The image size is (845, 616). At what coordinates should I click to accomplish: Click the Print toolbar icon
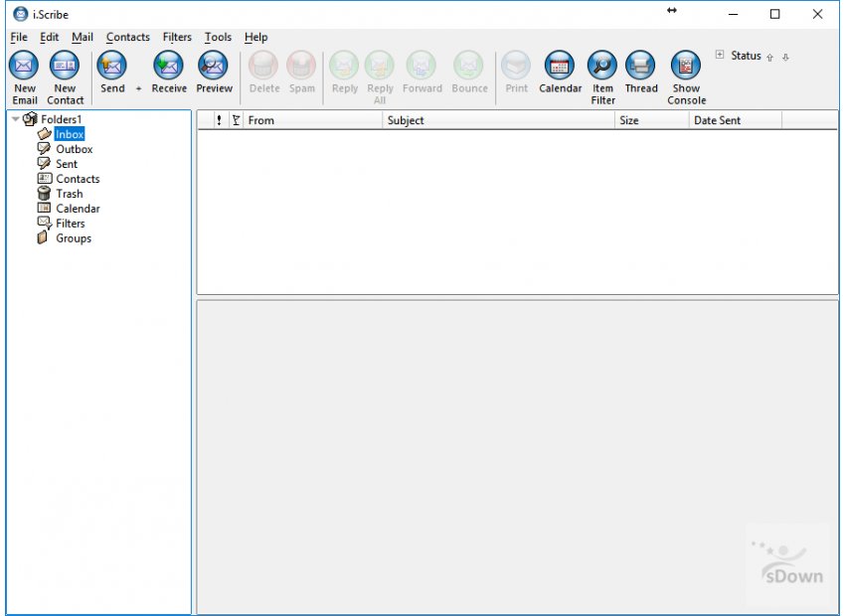[516, 66]
